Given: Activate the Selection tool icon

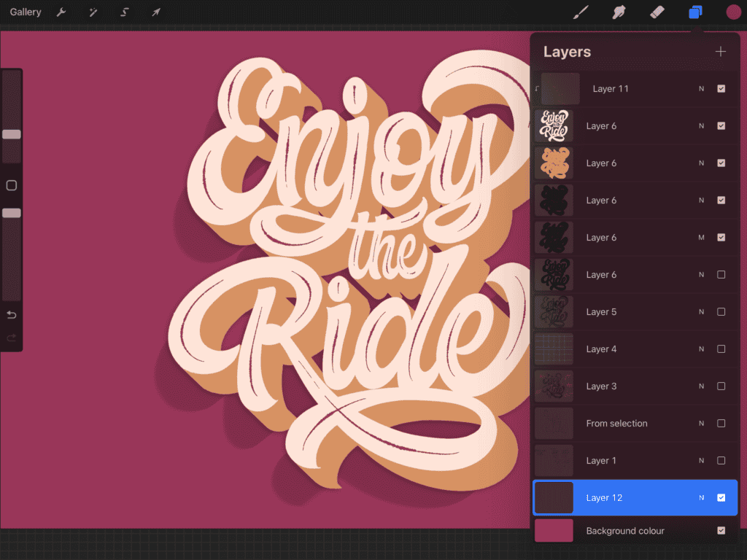Looking at the screenshot, I should pyautogui.click(x=123, y=12).
